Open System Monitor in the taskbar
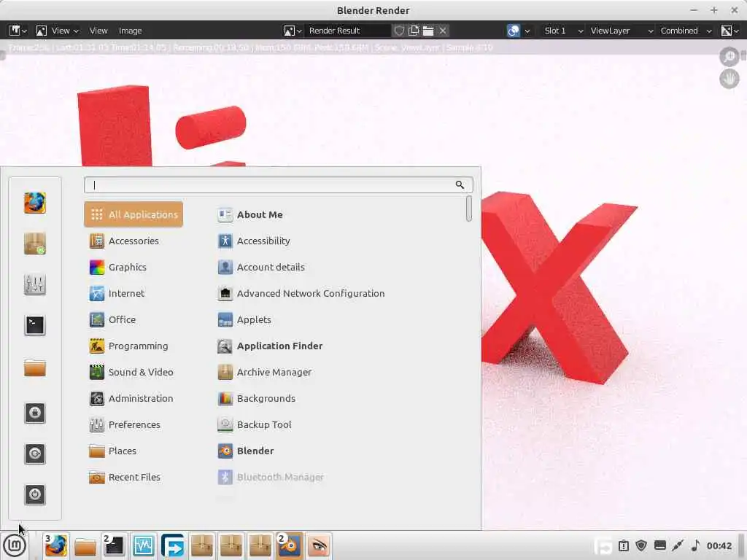This screenshot has height=560, width=747. tap(144, 545)
